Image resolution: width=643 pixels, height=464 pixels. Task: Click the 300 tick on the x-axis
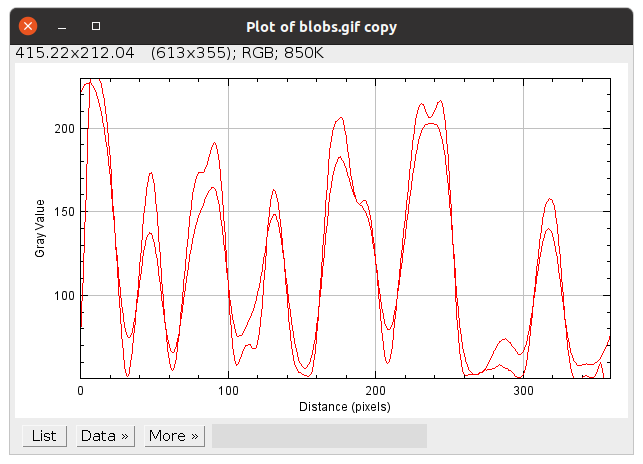tap(522, 392)
